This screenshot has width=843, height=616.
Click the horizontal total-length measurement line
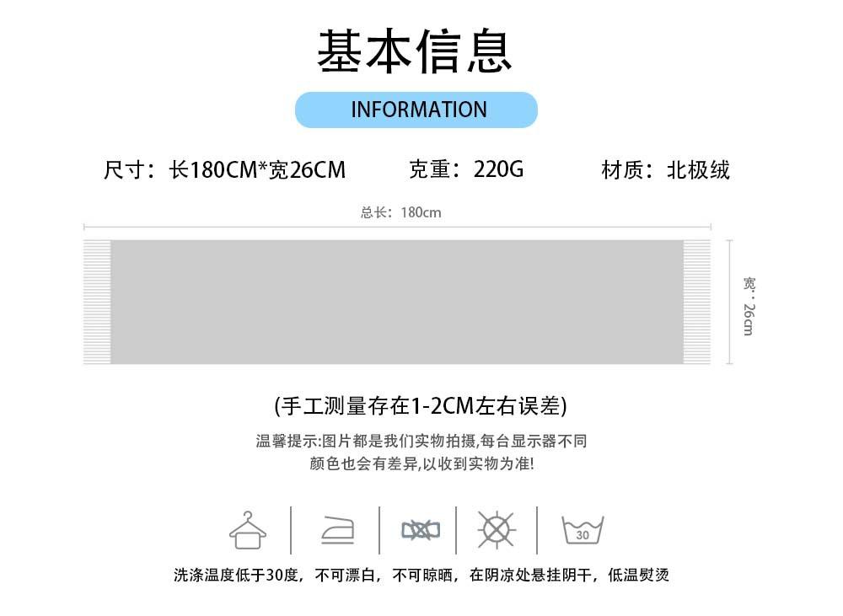[x=396, y=227]
